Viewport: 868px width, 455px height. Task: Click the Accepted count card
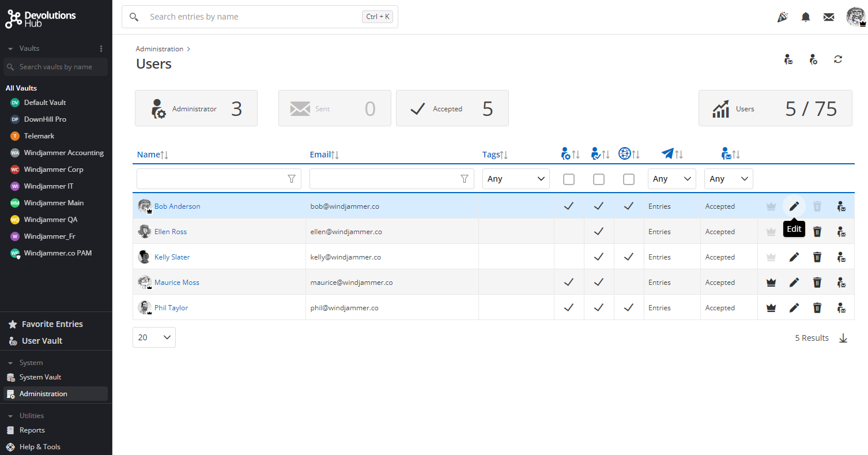pos(452,108)
